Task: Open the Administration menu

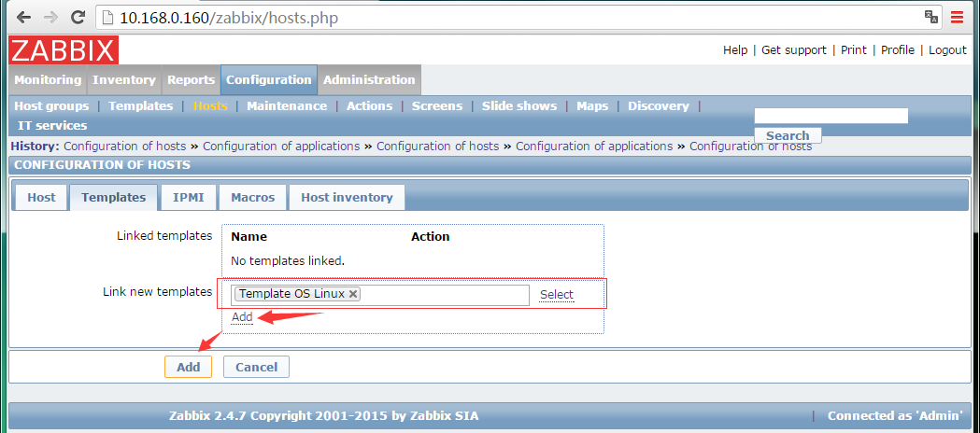Action: (x=369, y=80)
